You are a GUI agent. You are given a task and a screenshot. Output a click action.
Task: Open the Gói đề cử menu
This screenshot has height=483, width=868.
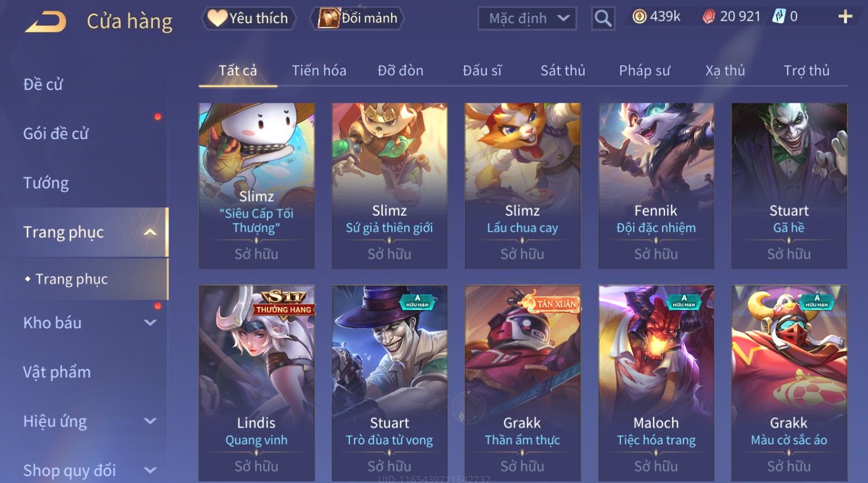point(56,133)
